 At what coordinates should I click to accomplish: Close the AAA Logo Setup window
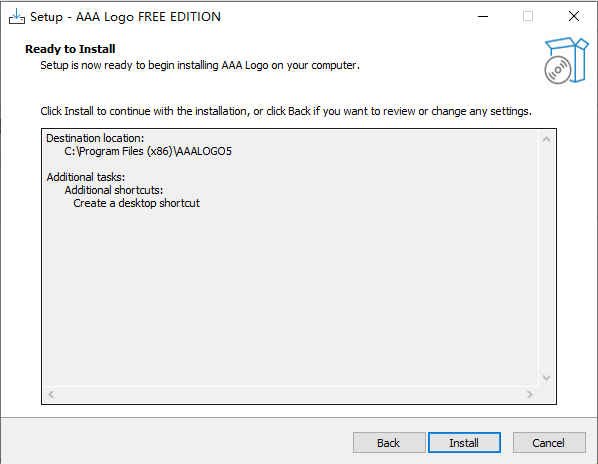click(x=574, y=16)
